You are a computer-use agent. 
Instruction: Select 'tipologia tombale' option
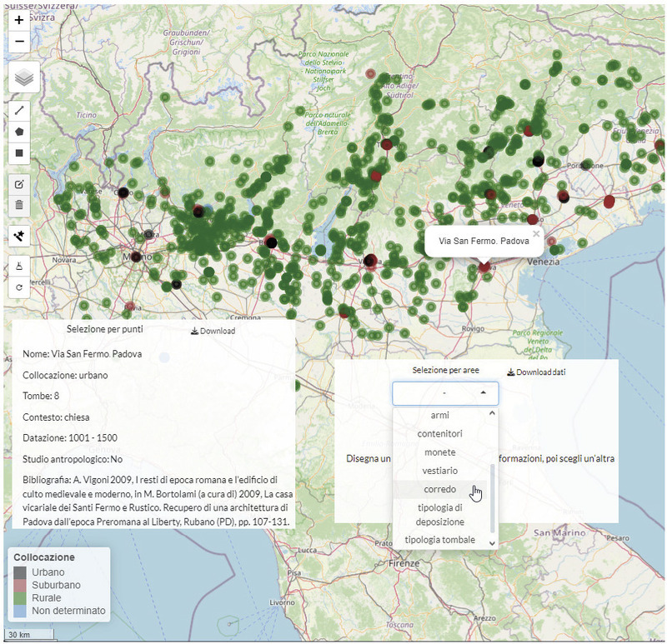439,540
